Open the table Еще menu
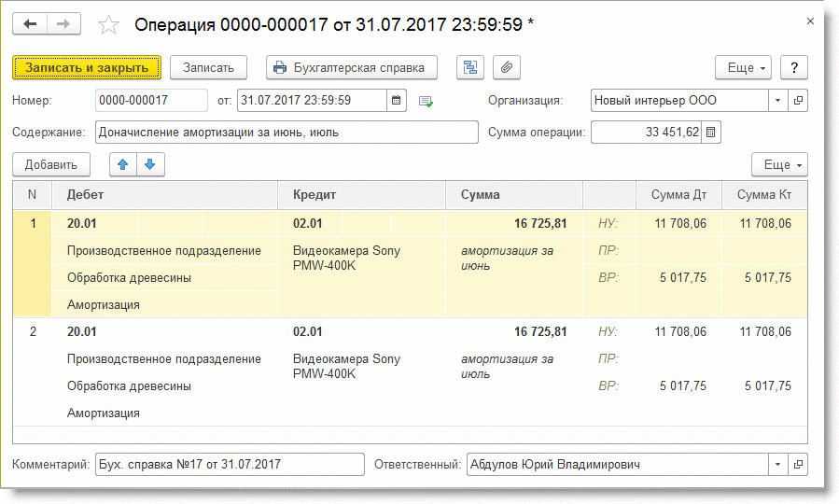Viewport: 839px width, 504px height. pyautogui.click(x=779, y=165)
